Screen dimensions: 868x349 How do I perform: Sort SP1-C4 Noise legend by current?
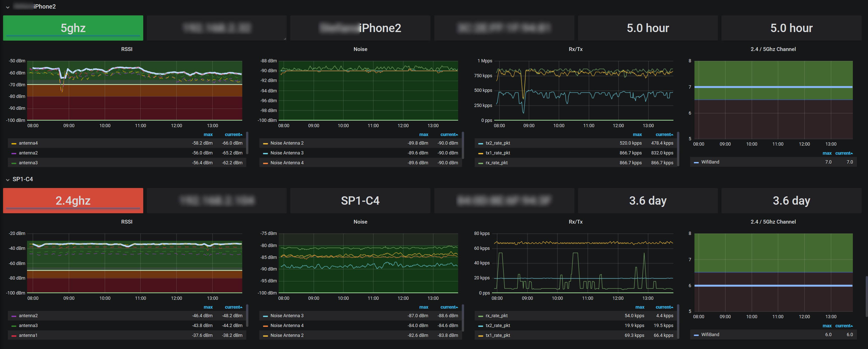[448, 307]
